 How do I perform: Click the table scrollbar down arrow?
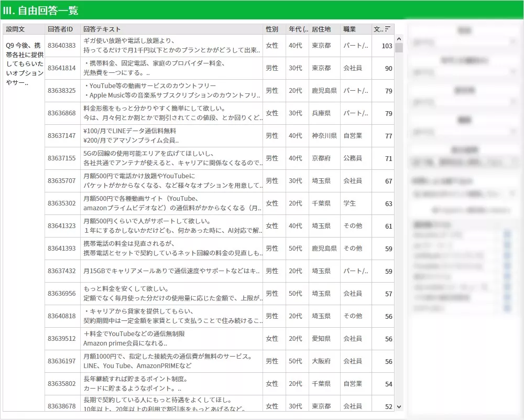coord(399,406)
